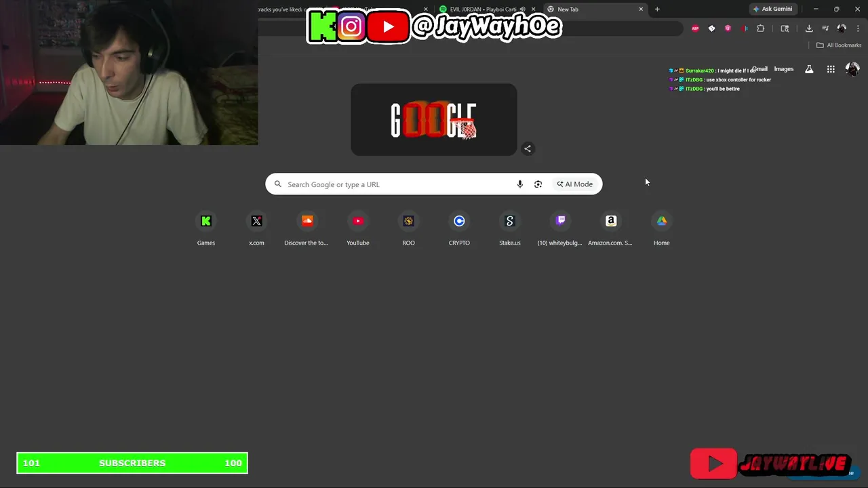The width and height of the screenshot is (868, 488).
Task: Click the Google Doodle basketball image
Action: point(434,120)
